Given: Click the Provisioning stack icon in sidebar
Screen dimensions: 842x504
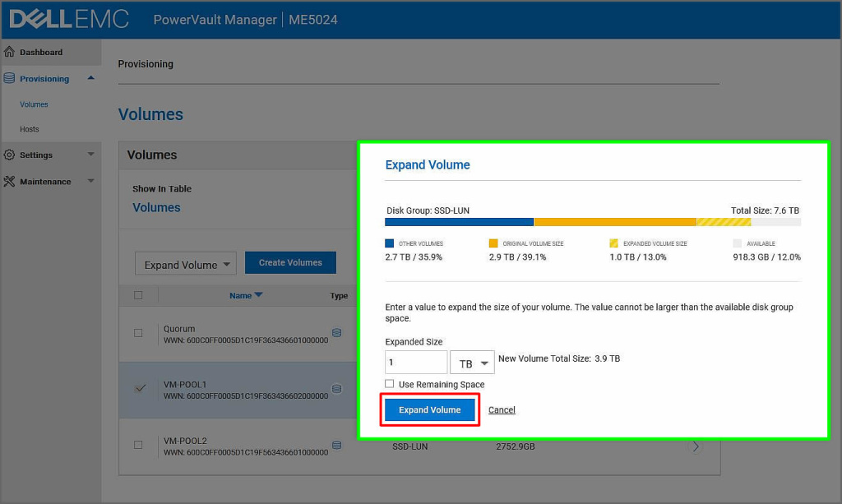Looking at the screenshot, I should (10, 79).
